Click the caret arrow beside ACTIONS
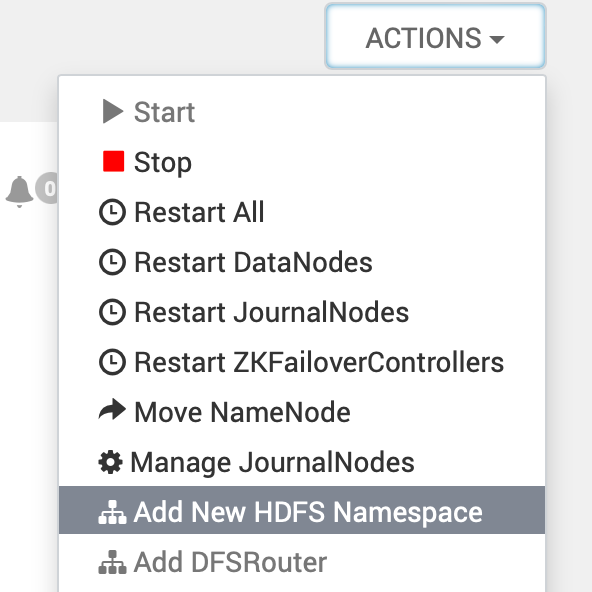Viewport: 592px width, 592px height. click(x=496, y=39)
